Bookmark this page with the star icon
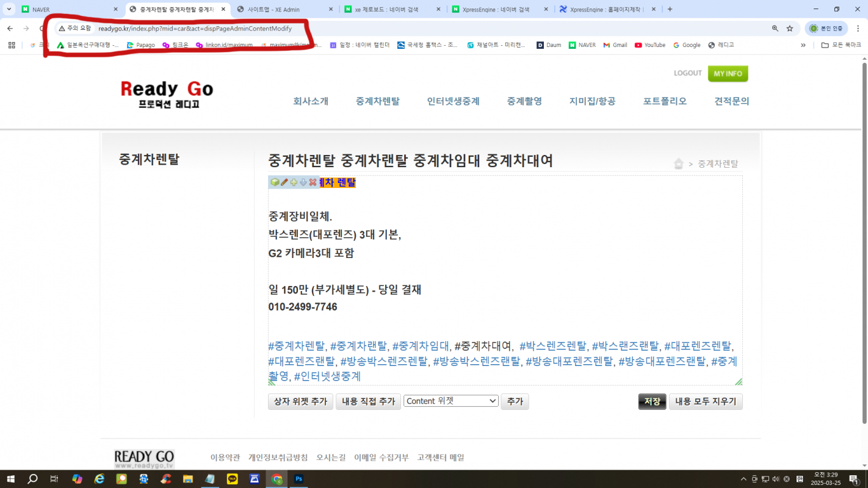This screenshot has width=868, height=488. click(x=789, y=29)
